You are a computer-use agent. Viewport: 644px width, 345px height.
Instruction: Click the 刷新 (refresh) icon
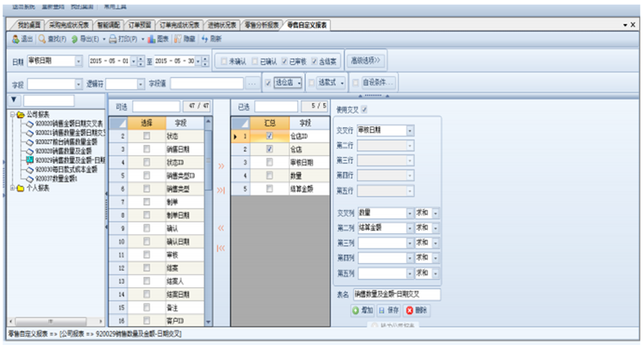point(205,39)
